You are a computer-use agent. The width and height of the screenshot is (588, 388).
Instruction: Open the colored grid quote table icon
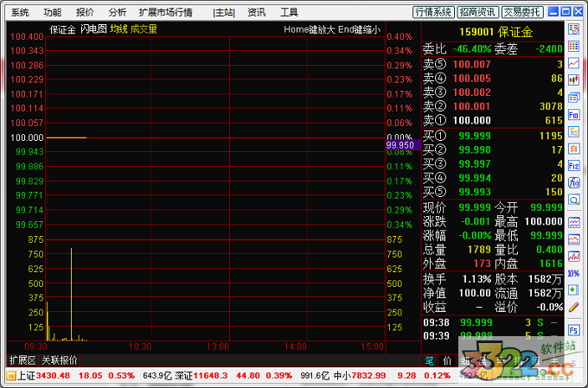click(574, 46)
